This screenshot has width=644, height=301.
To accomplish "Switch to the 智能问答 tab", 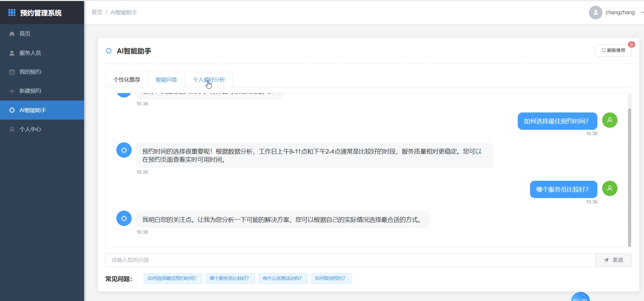I will pyautogui.click(x=166, y=80).
